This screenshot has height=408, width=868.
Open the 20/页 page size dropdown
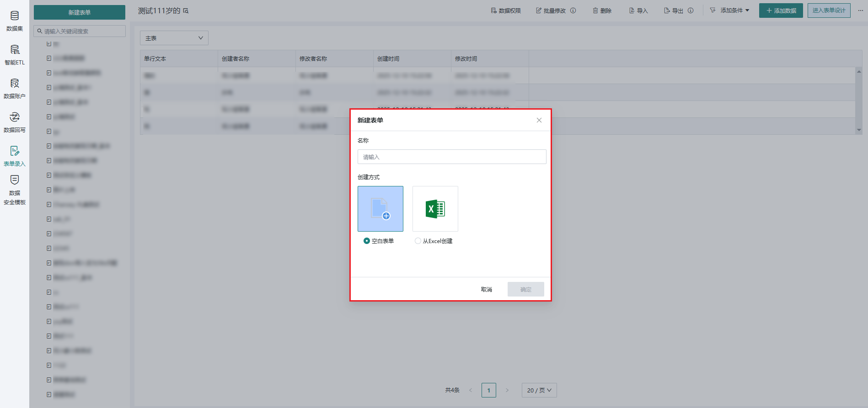(x=539, y=390)
